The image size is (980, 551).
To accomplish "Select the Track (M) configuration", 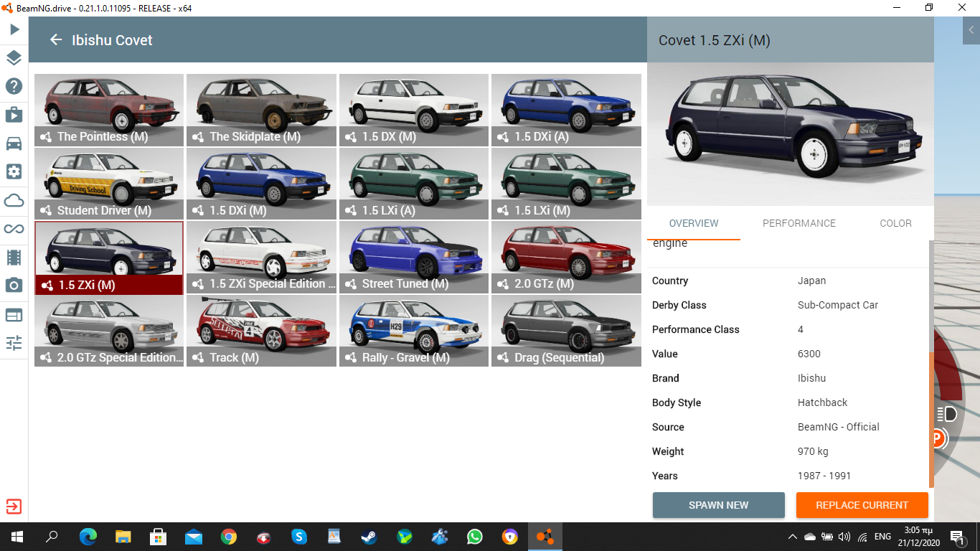I will point(261,331).
